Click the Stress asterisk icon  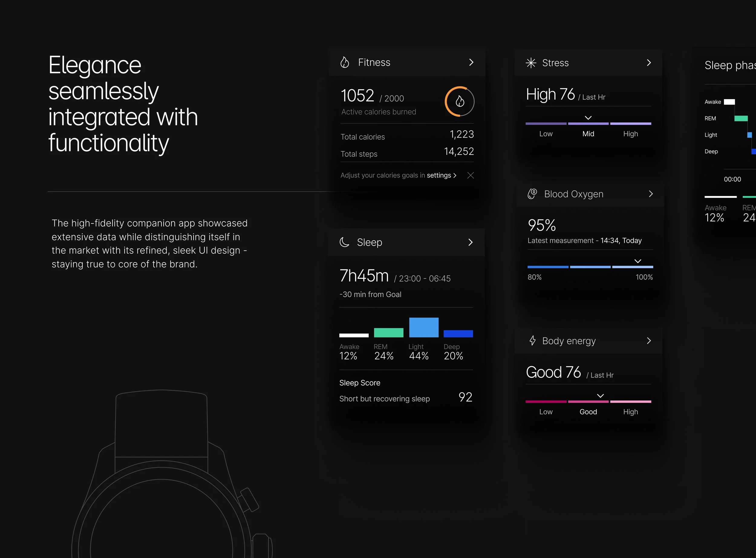(531, 63)
